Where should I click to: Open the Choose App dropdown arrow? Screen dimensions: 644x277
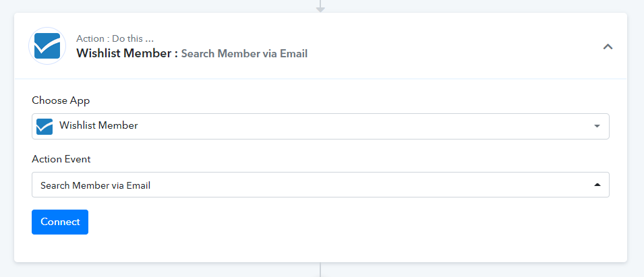point(597,126)
